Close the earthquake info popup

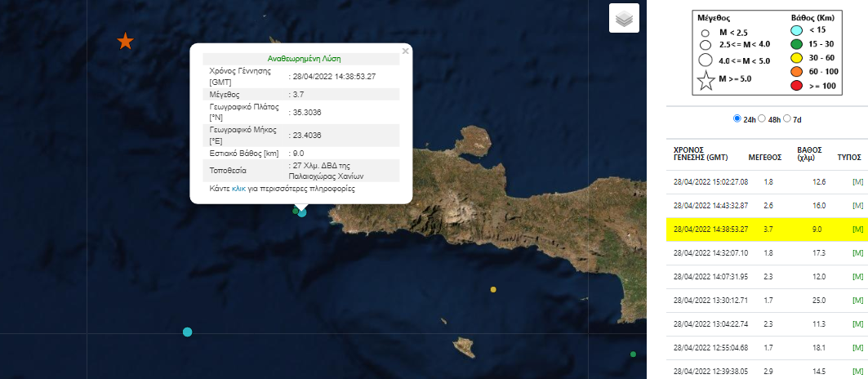405,51
